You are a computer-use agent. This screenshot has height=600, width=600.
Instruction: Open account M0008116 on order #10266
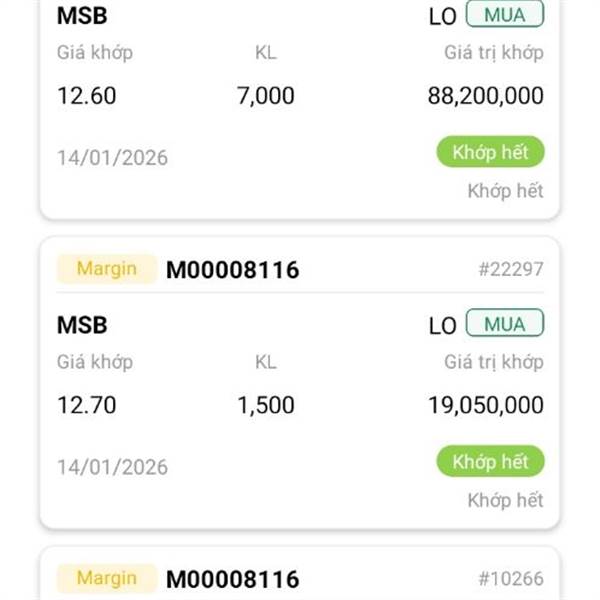232,579
